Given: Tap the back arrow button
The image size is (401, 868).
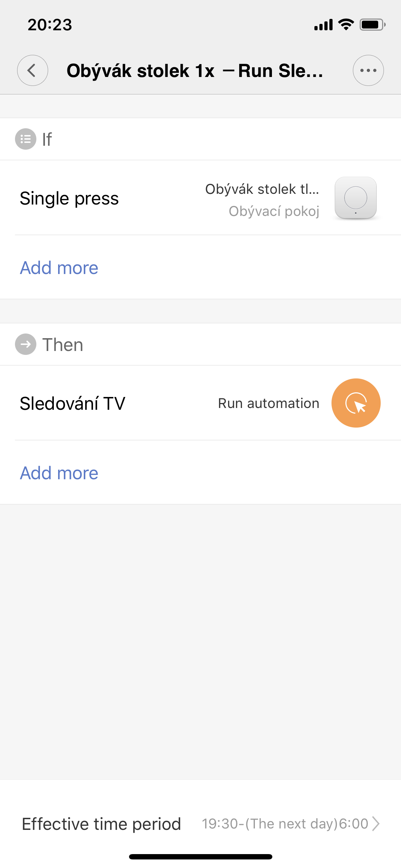Looking at the screenshot, I should (32, 71).
